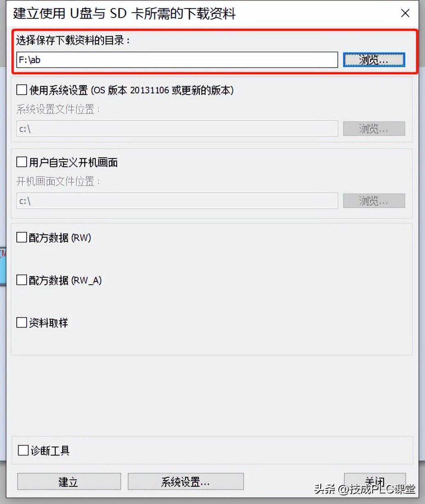
Task: Open 系统设置... dialog
Action: pos(185,481)
